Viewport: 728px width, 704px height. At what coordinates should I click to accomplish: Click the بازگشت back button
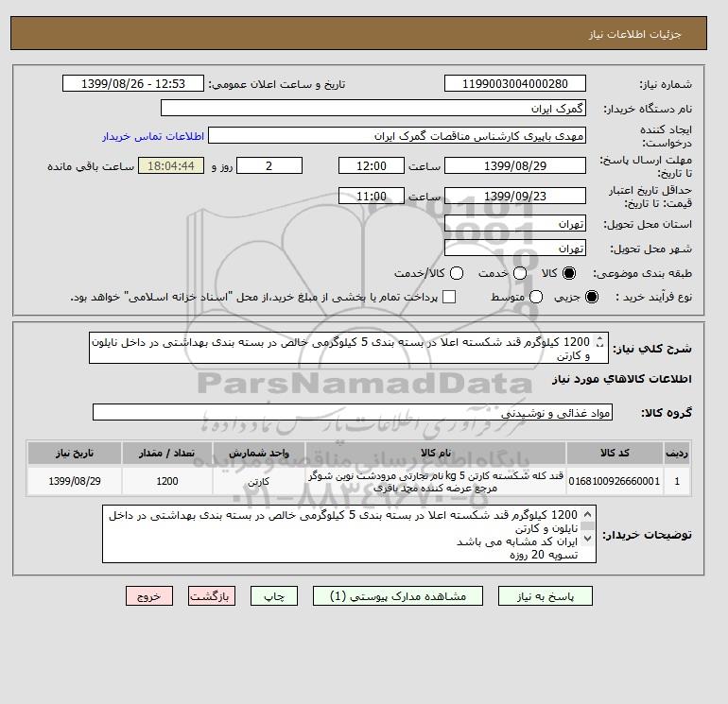212,596
